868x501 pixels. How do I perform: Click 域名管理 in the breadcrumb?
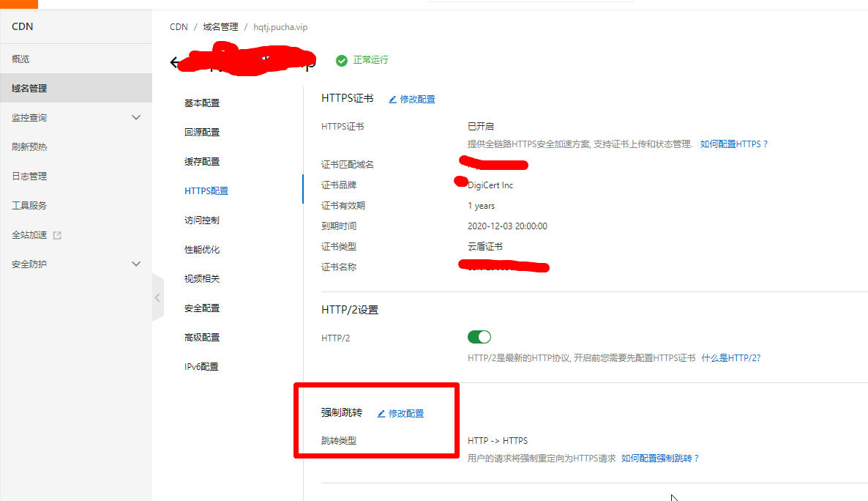[x=220, y=27]
